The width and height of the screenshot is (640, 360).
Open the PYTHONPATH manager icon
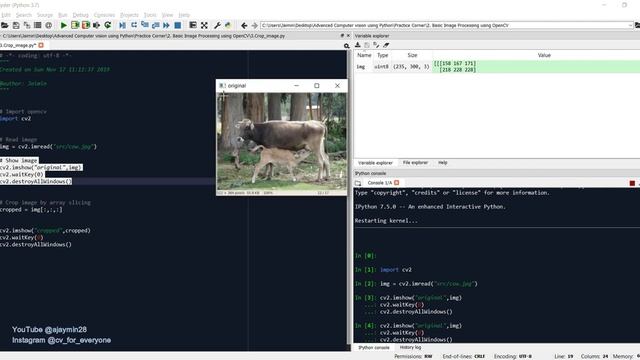(228, 25)
